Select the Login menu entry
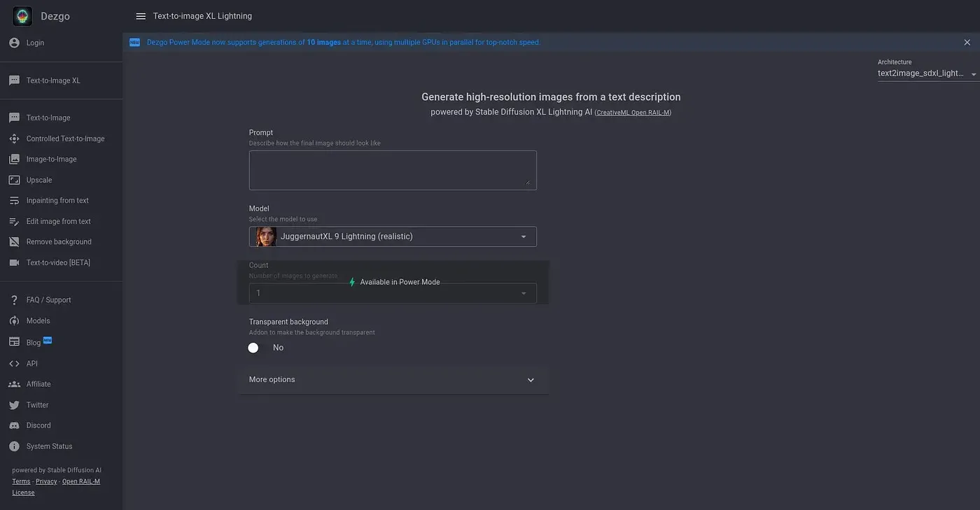 pyautogui.click(x=35, y=43)
